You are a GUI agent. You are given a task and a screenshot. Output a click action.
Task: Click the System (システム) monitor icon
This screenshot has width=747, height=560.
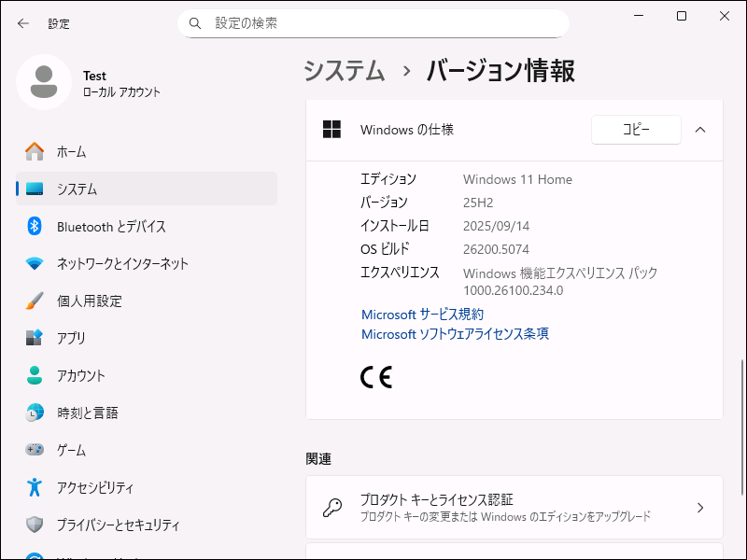(x=35, y=189)
